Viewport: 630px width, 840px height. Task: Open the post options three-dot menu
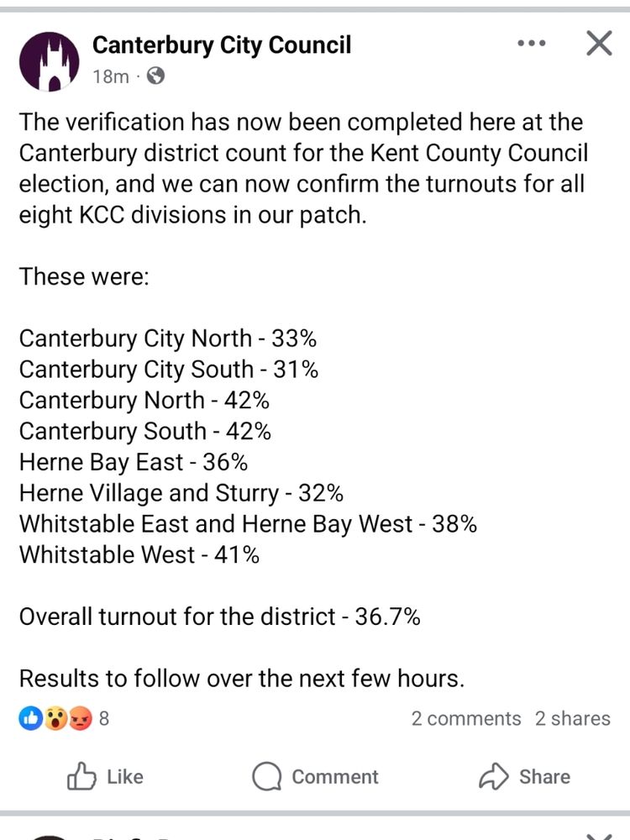tap(532, 44)
